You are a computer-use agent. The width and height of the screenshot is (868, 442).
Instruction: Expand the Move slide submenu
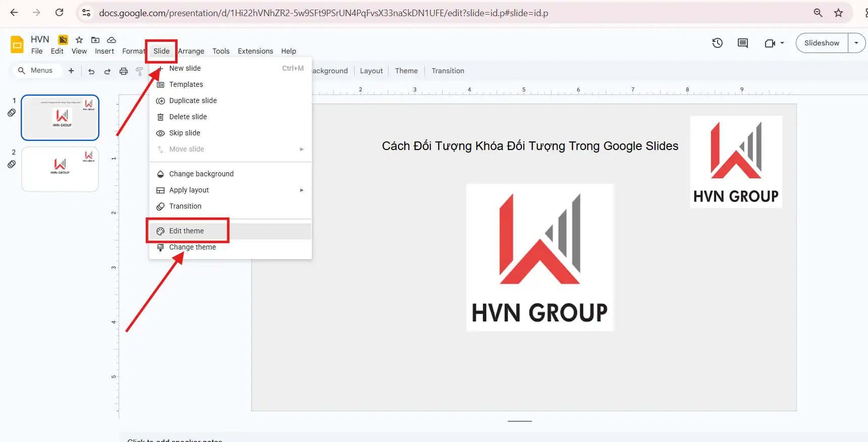(302, 149)
